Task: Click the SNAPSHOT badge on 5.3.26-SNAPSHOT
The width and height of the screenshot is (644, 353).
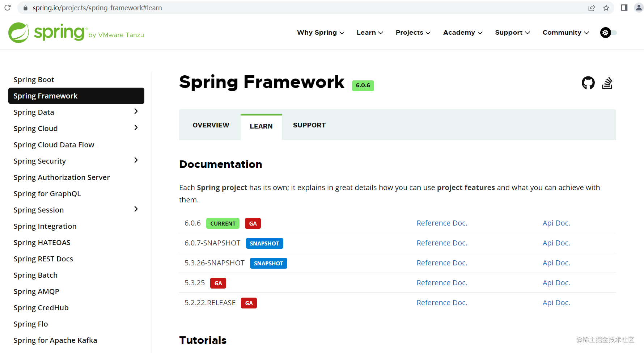Action: click(x=268, y=263)
